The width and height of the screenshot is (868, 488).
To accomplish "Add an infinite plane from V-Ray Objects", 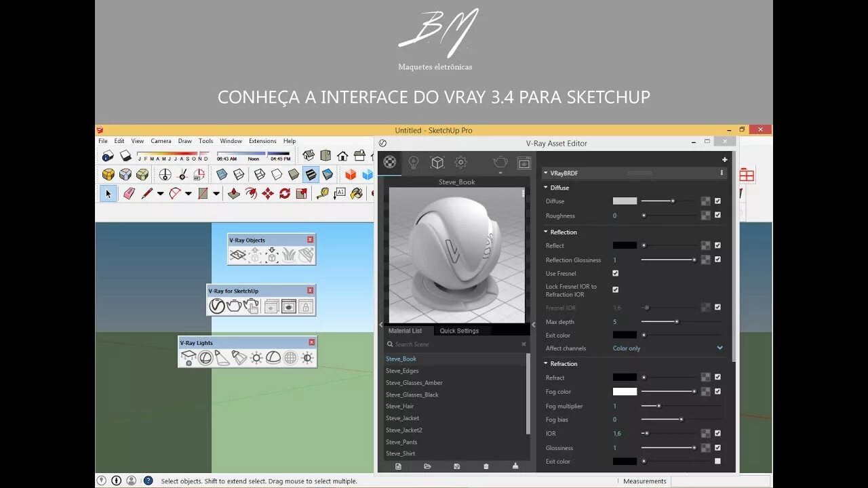I will click(237, 256).
